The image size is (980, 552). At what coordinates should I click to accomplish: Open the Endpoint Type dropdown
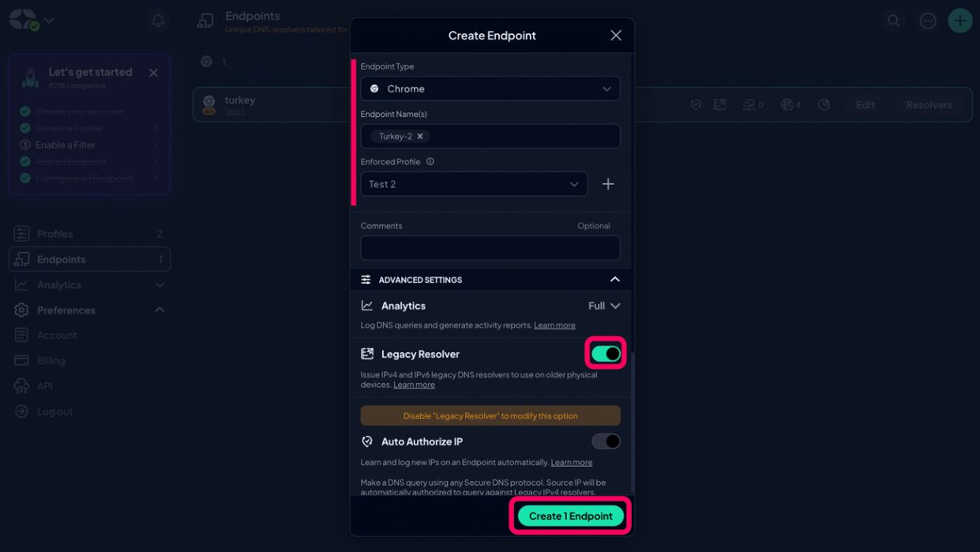(490, 89)
